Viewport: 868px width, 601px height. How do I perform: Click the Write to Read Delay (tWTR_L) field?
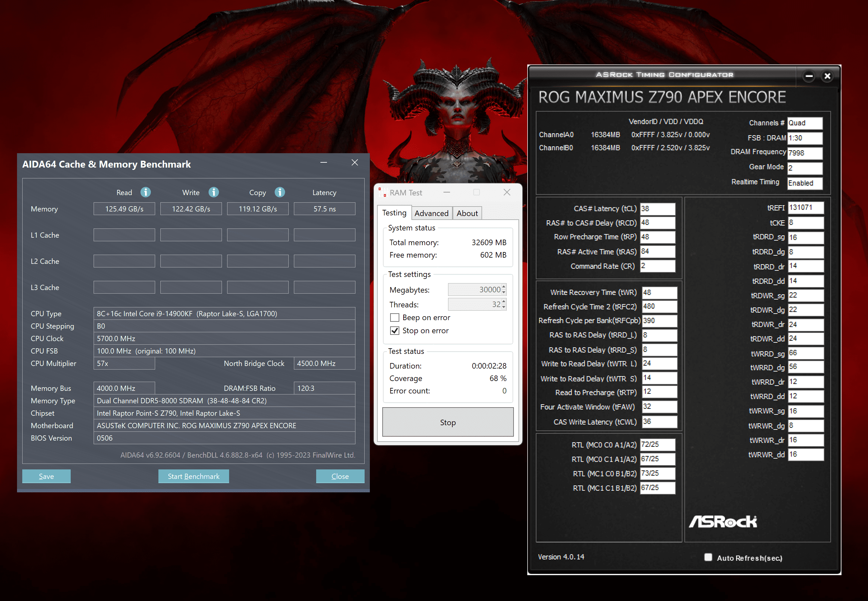click(x=660, y=363)
